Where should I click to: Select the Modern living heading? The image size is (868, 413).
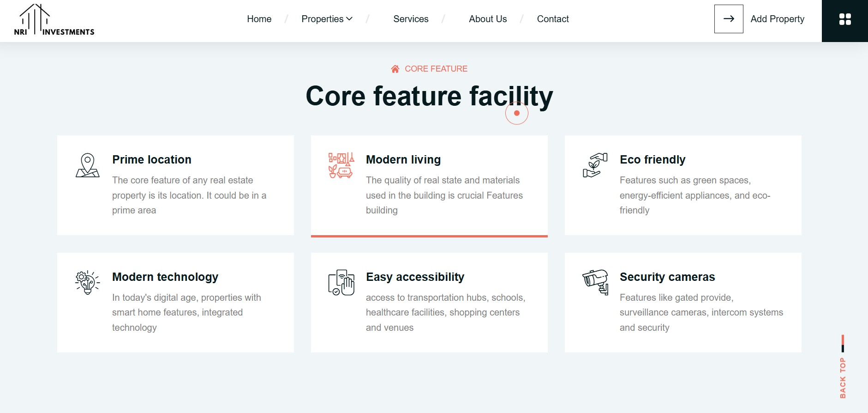coord(403,160)
